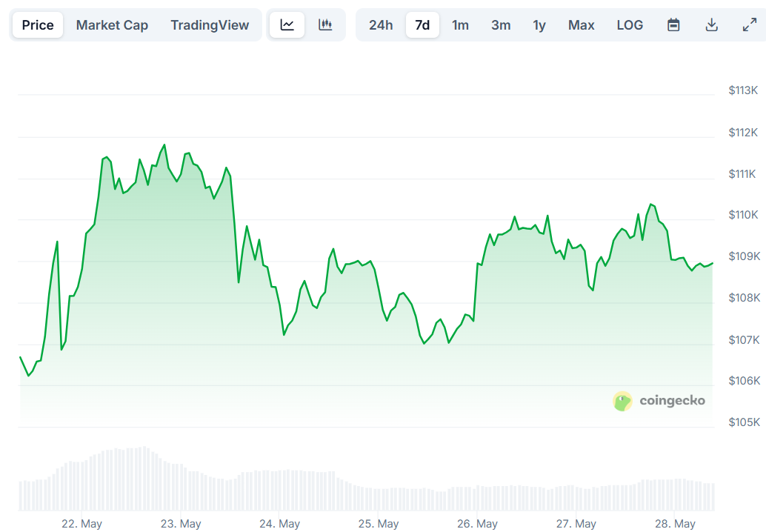Screen dimensions: 766x532
Task: Click the 23. May date label
Action: point(181,524)
